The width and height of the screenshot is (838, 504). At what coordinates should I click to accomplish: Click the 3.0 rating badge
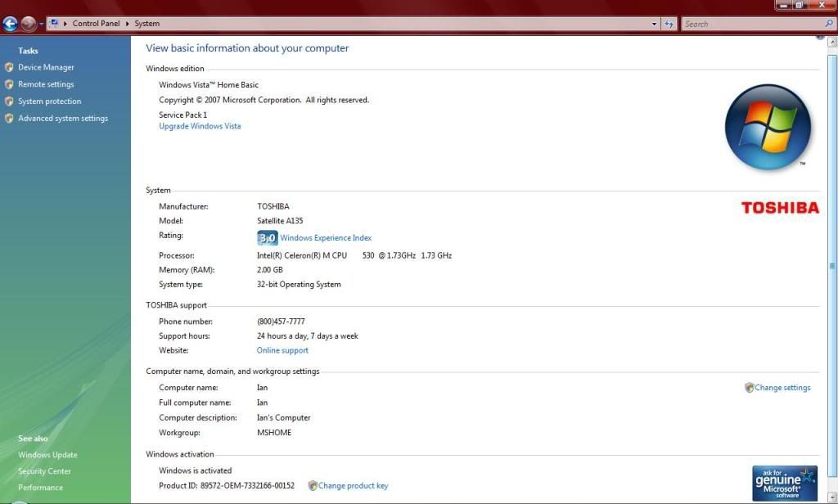[x=267, y=238]
